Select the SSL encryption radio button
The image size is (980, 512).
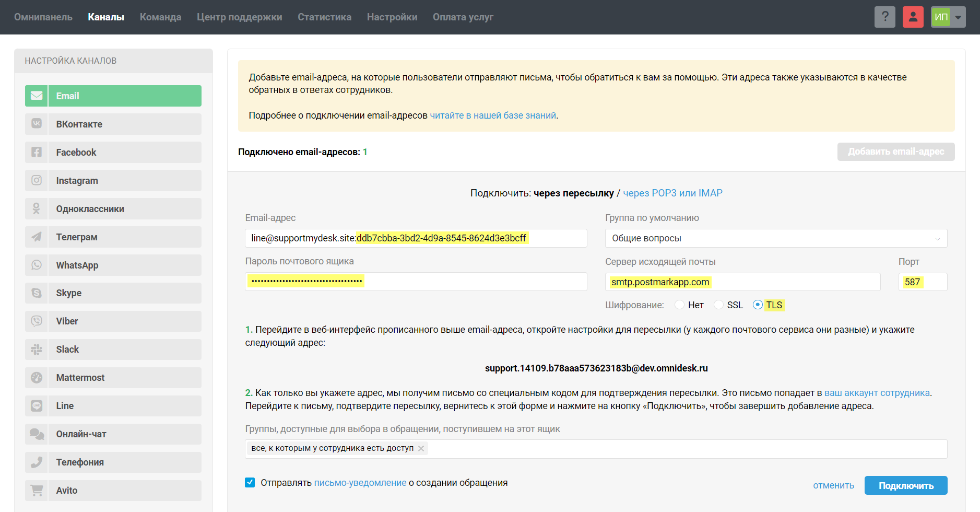(x=719, y=305)
